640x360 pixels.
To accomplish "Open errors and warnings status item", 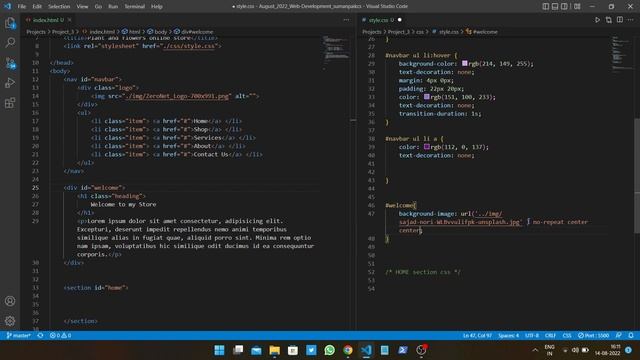I will coord(60,336).
